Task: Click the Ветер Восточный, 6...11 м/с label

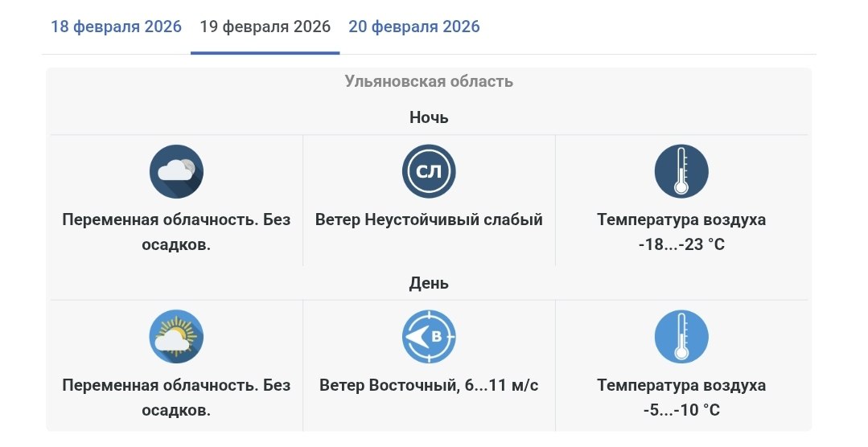Action: click(x=429, y=385)
